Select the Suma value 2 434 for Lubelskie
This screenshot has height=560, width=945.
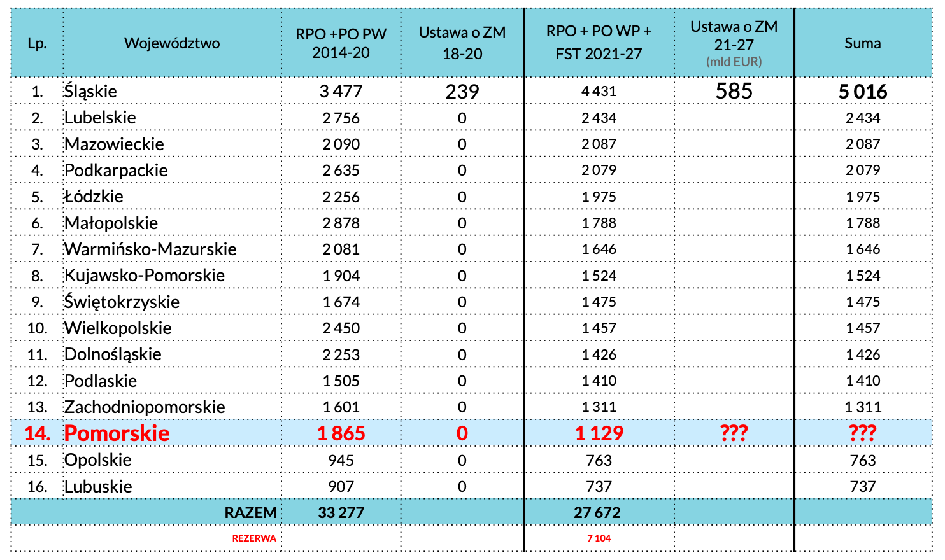[x=863, y=118]
